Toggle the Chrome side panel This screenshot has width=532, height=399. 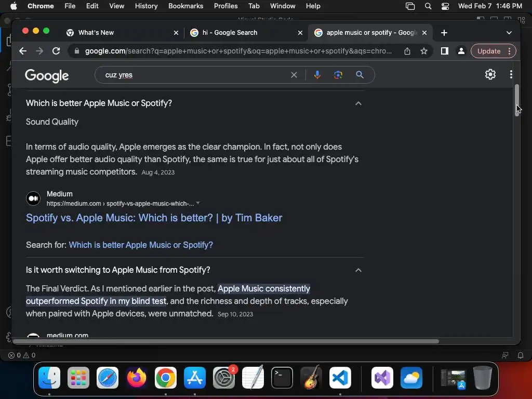coord(445,51)
